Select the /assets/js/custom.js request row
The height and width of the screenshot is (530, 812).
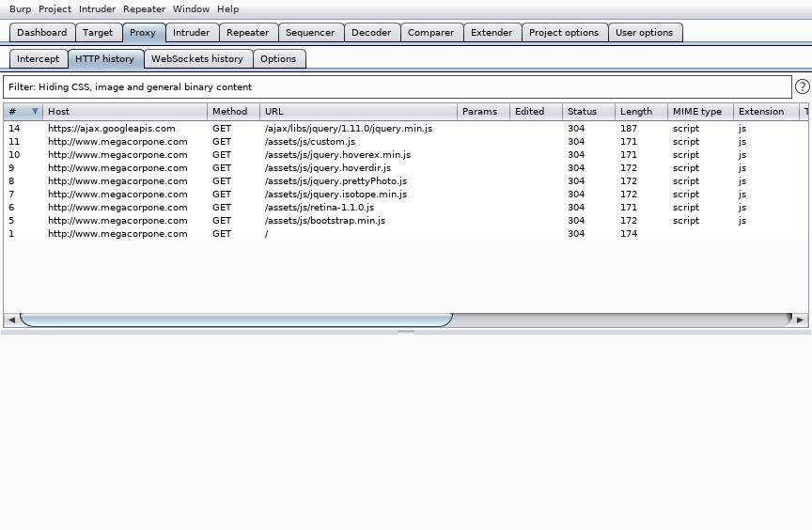(310, 142)
